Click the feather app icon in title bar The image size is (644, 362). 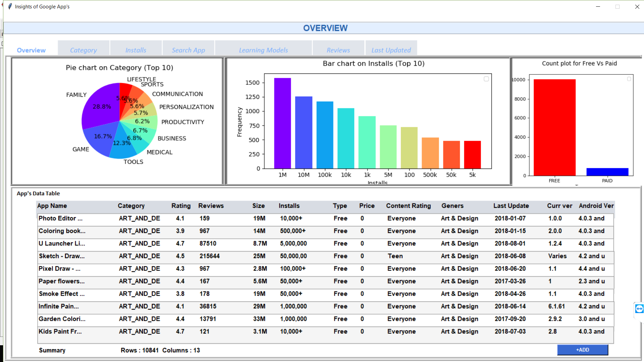(10, 6)
